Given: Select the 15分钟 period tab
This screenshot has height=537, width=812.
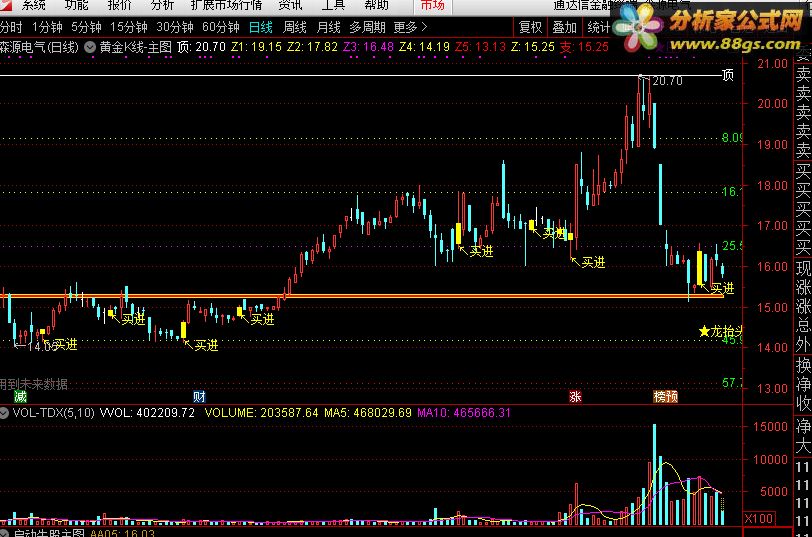Looking at the screenshot, I should pyautogui.click(x=128, y=27).
